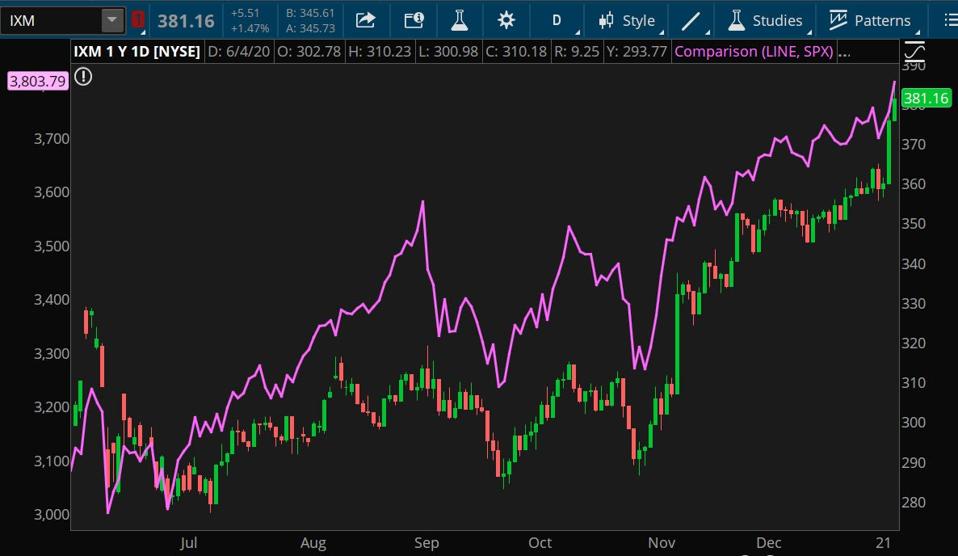Click the Aug label on time axis
This screenshot has width=958, height=556.
tap(313, 543)
